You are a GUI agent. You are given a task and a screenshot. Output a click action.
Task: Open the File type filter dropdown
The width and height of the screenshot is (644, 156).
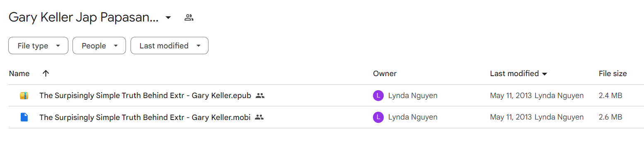(38, 46)
